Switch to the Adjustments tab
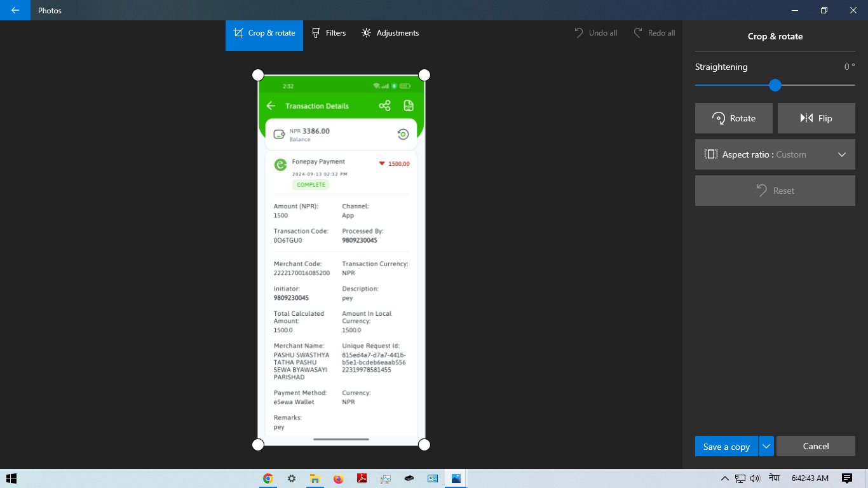 pos(390,33)
